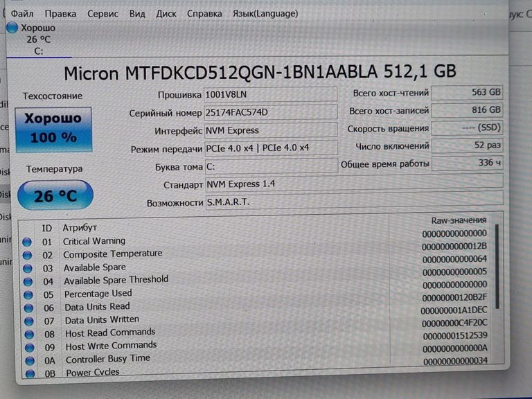Click raw value 000000000034
532x399 pixels.
pos(455,362)
